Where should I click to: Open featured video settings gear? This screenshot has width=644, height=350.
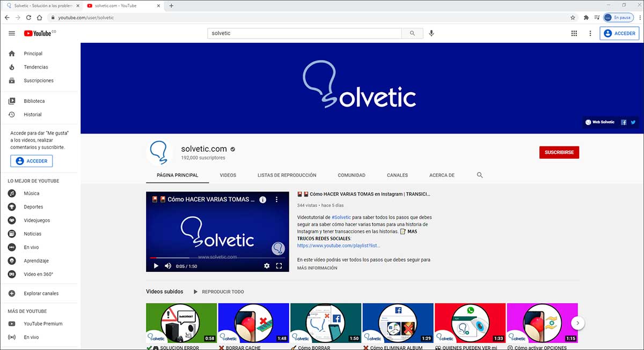click(x=267, y=265)
